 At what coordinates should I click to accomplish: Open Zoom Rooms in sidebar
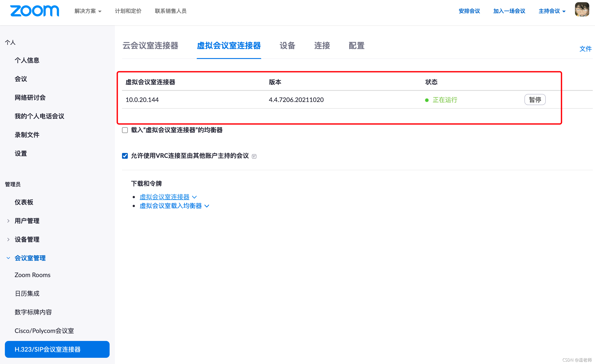point(32,275)
